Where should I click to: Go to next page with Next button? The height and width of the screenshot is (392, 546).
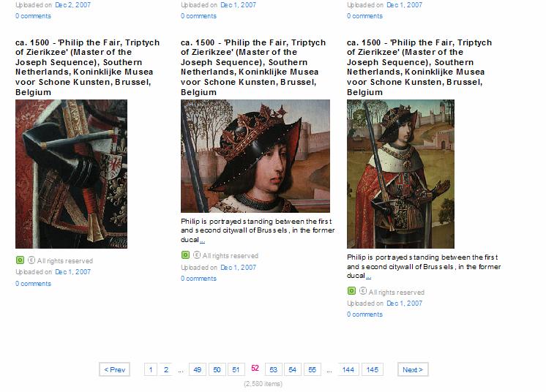[x=413, y=369]
